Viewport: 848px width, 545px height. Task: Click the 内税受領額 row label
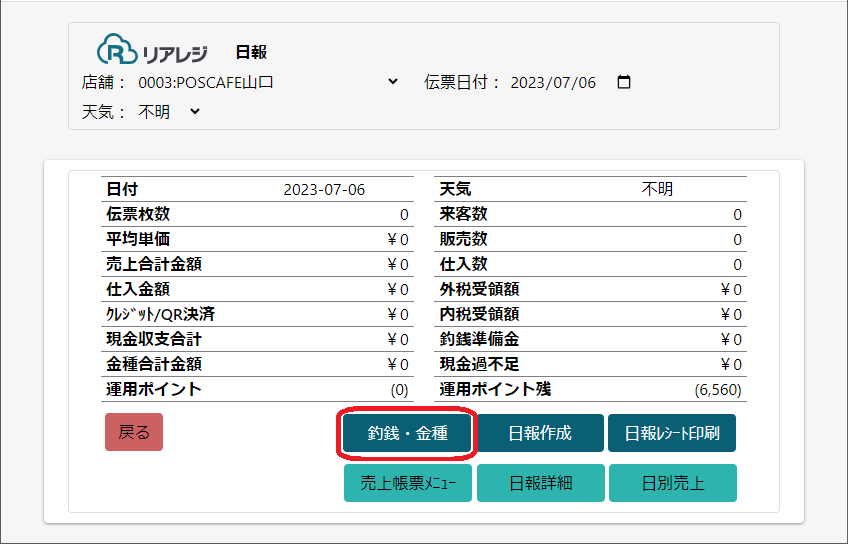[x=480, y=314]
